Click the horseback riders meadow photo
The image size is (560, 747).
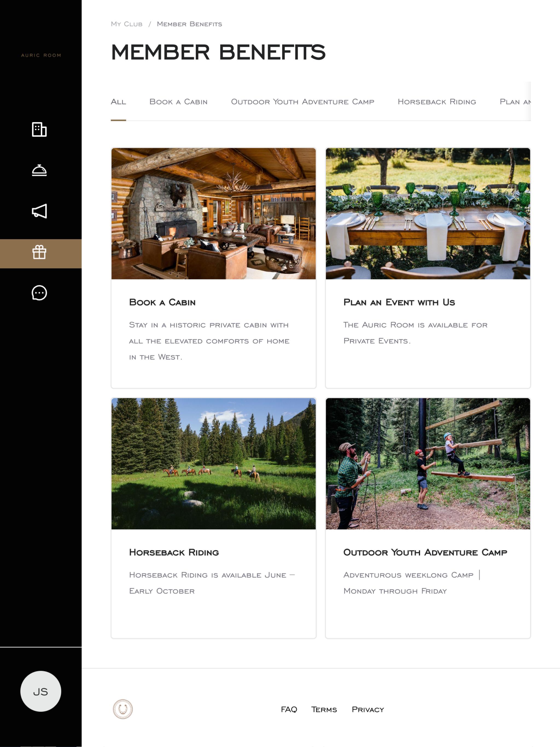tap(214, 464)
